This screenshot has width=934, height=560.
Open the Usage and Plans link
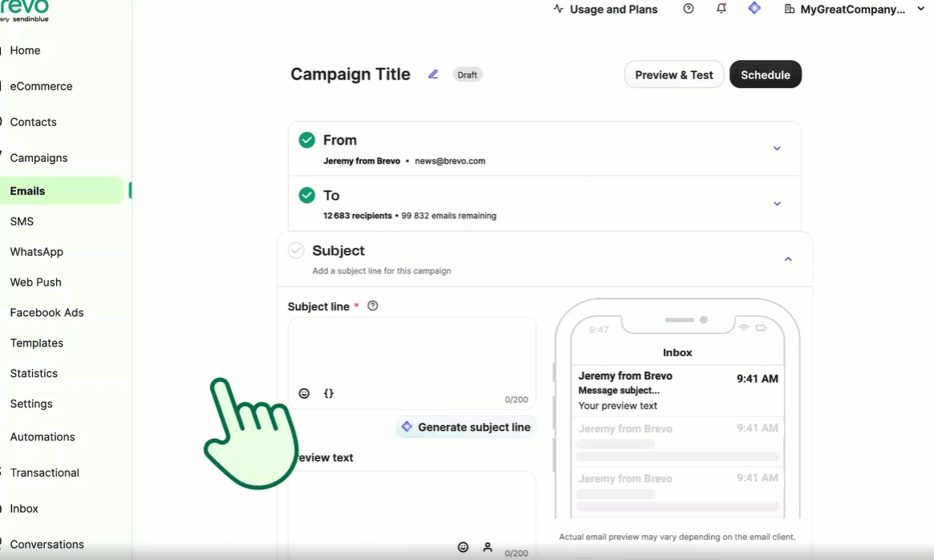pyautogui.click(x=614, y=9)
